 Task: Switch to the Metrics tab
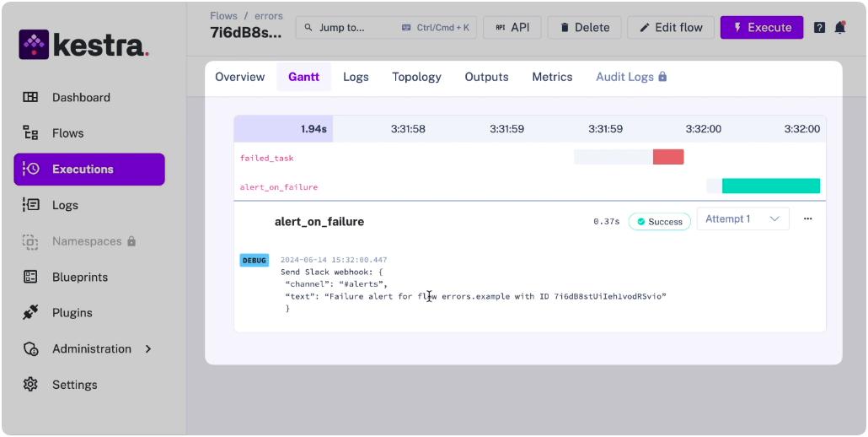pyautogui.click(x=552, y=77)
